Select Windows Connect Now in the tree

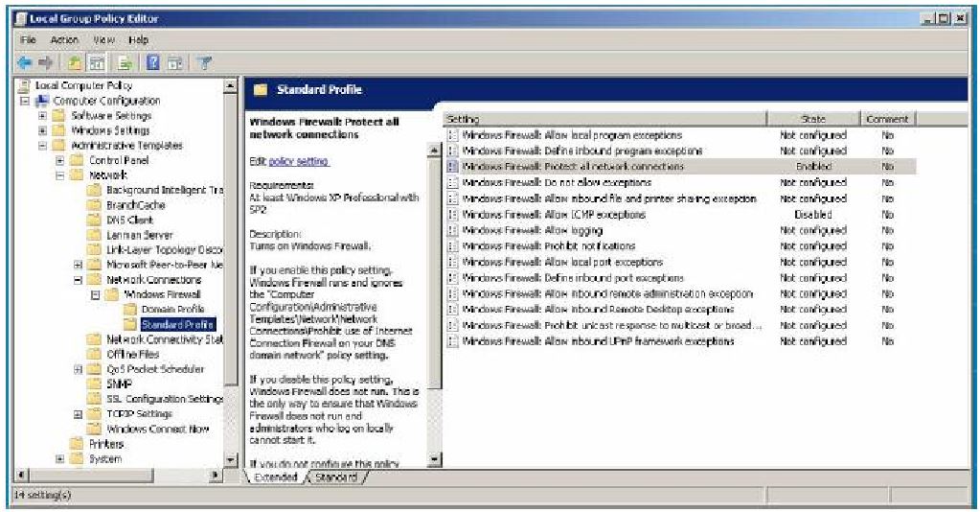pyautogui.click(x=157, y=430)
